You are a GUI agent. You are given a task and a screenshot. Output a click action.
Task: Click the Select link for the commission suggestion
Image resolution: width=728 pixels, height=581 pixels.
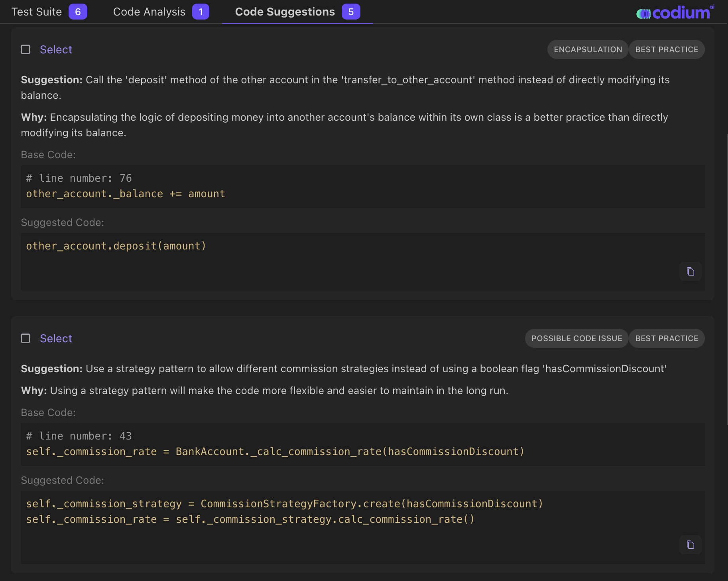56,338
